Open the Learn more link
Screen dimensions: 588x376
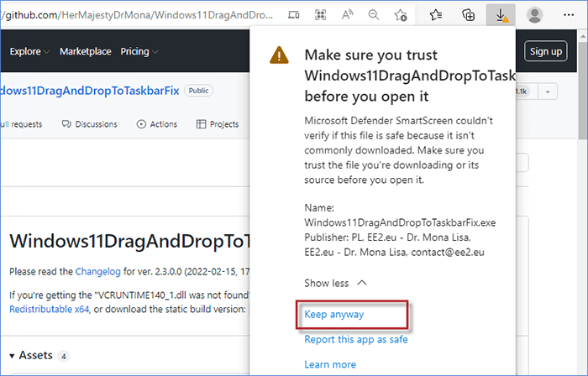330,364
